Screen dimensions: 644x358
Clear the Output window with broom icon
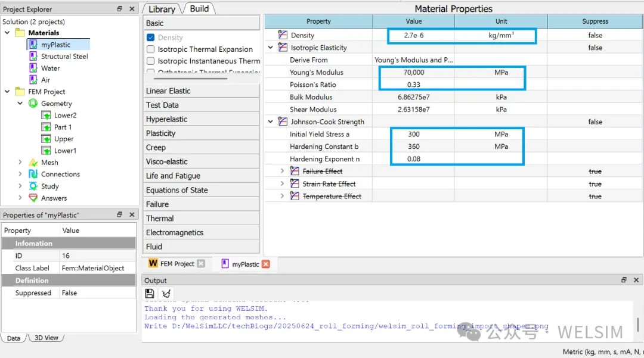166,293
